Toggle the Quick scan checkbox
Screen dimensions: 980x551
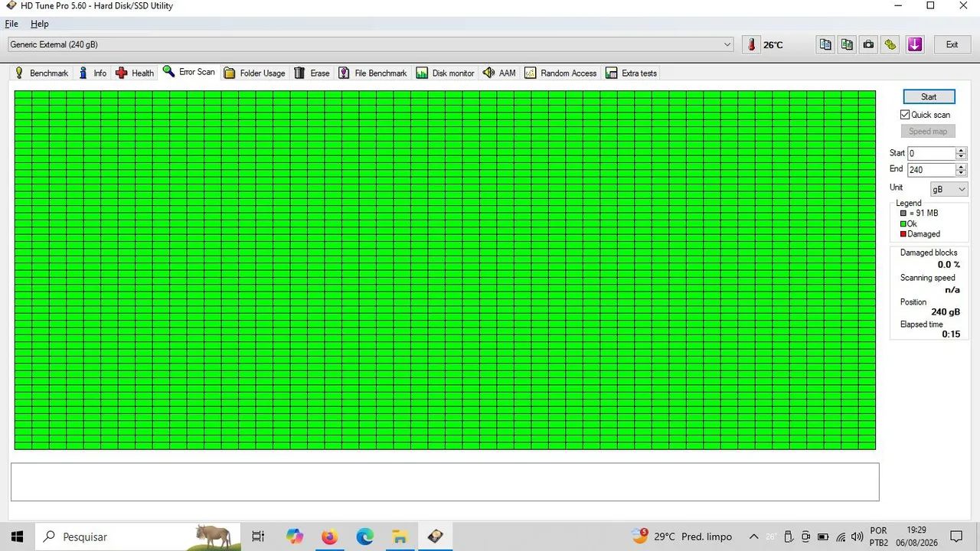coord(905,115)
